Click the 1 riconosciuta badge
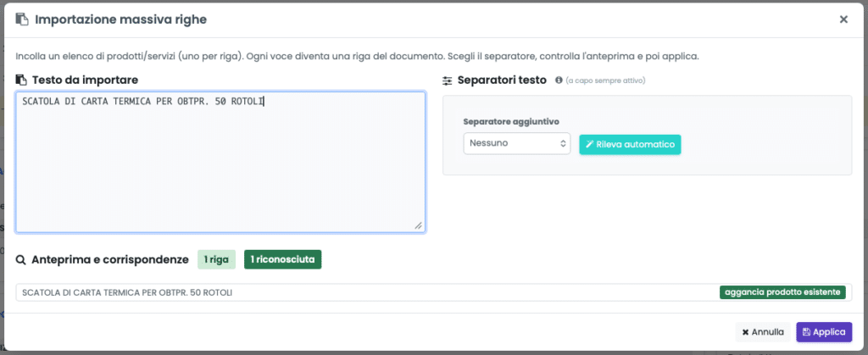 [283, 259]
